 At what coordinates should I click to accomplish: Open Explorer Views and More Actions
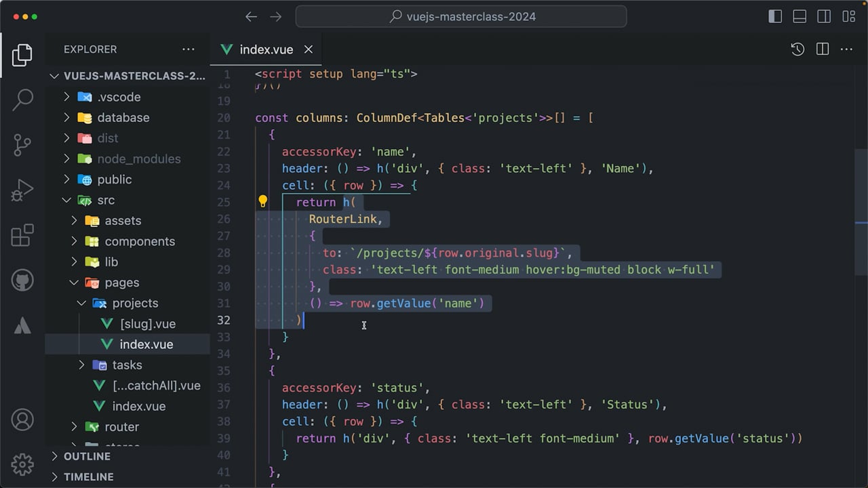189,49
